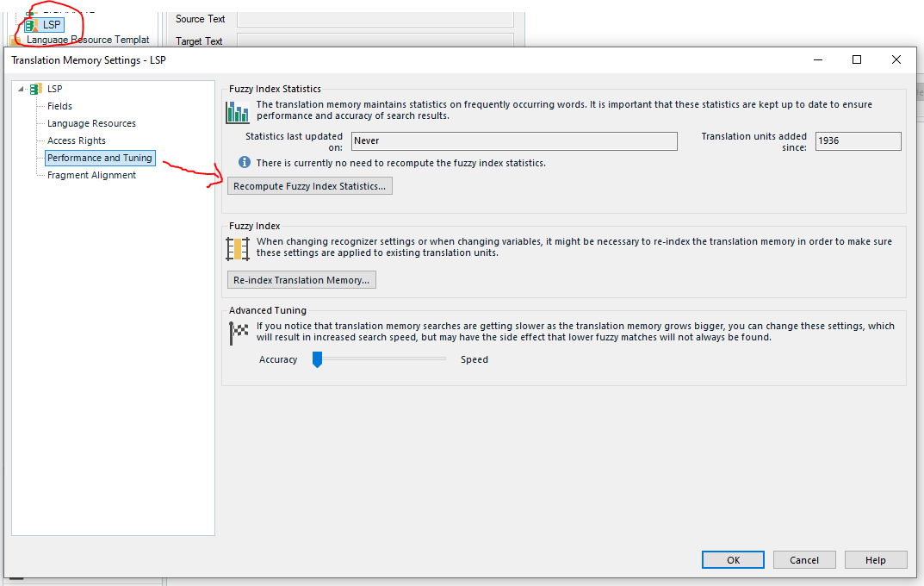Open the Access Rights page
The image size is (924, 586).
pos(77,140)
